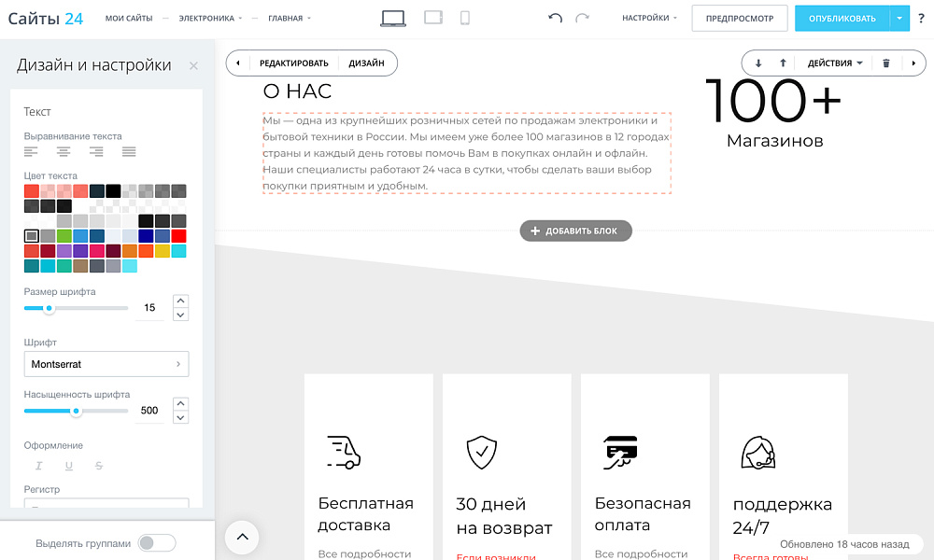Switch to tablet preview mode
The image size is (934, 560).
coord(432,16)
